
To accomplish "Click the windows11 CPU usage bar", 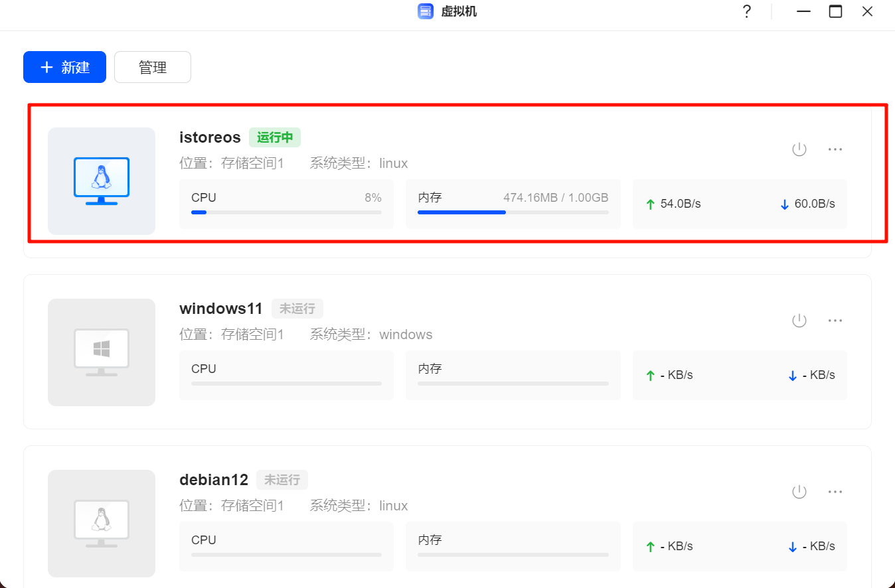I will point(286,384).
